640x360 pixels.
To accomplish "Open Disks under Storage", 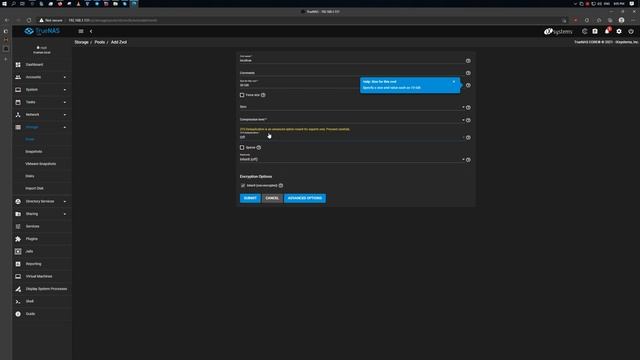I will tap(30, 176).
